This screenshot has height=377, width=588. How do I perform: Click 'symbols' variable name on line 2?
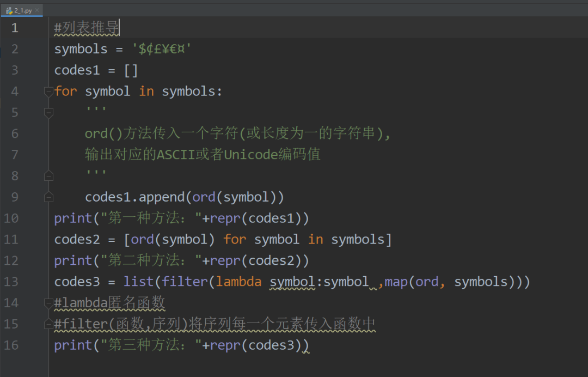coord(81,49)
